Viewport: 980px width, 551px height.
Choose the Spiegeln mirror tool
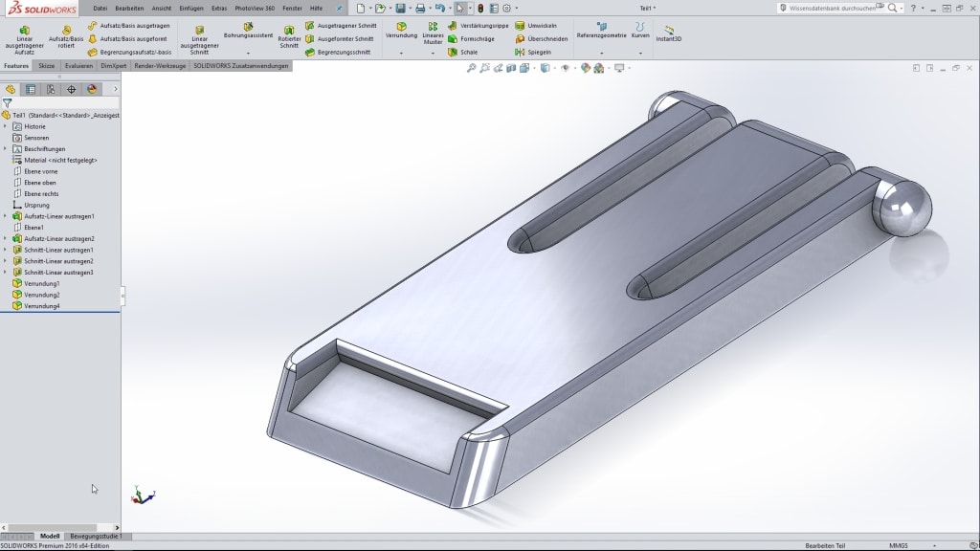tap(533, 53)
